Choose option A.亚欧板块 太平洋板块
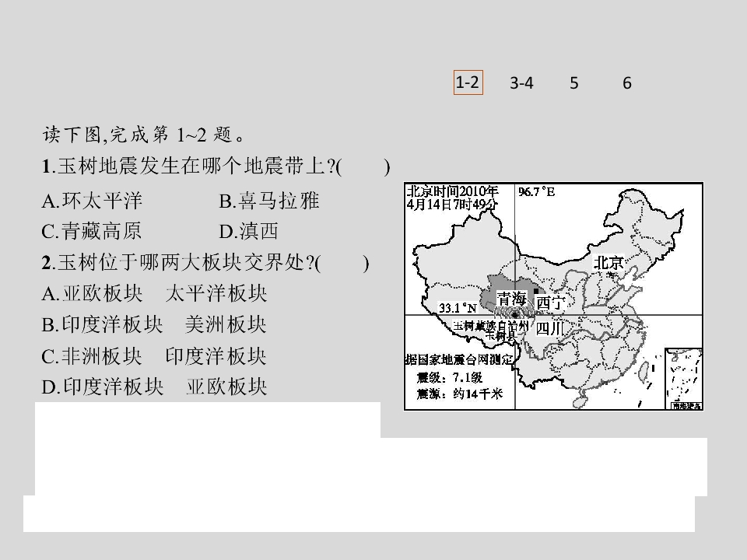The height and width of the screenshot is (560, 747). (154, 294)
